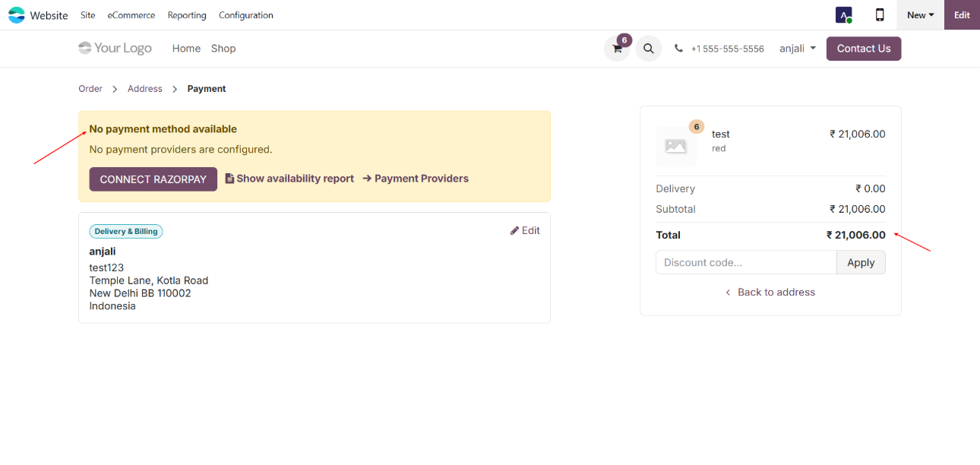The width and height of the screenshot is (980, 465).
Task: Focus the Discount code input field
Action: [745, 263]
